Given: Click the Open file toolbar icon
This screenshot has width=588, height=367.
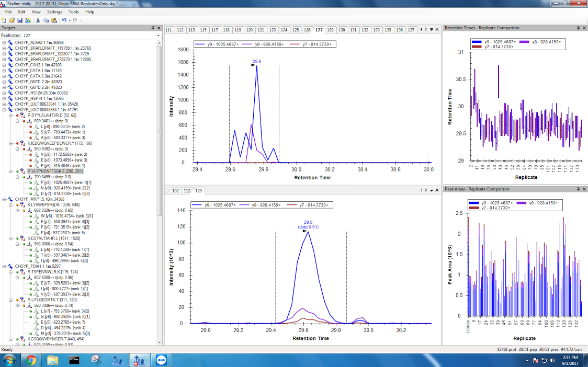Looking at the screenshot, I should [12, 20].
